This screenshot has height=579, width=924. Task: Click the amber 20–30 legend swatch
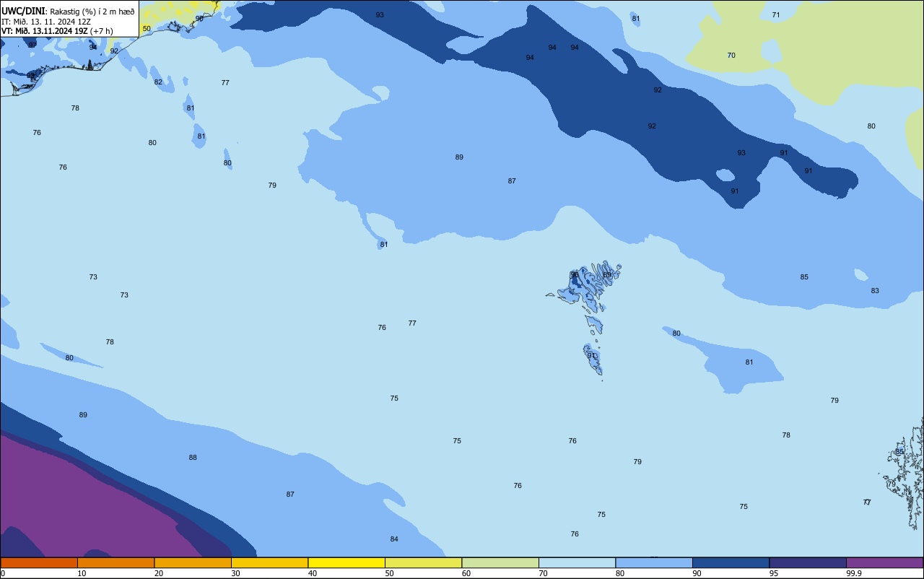tap(193, 562)
